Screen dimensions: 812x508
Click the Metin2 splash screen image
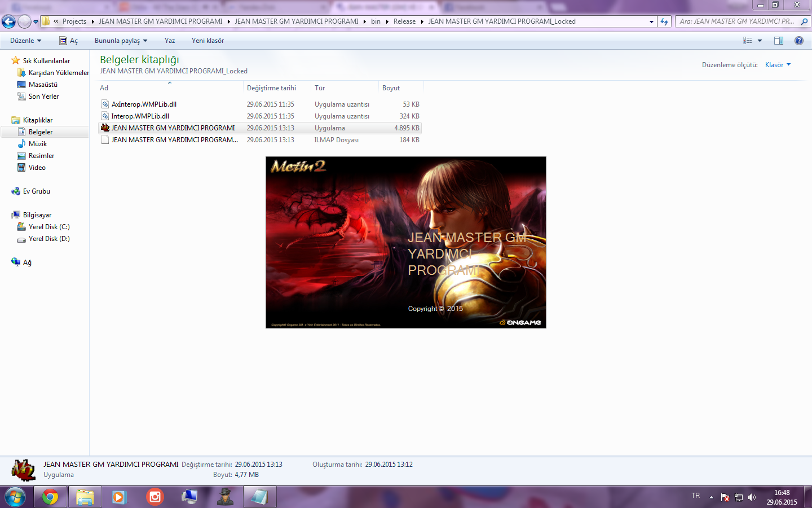pos(406,242)
